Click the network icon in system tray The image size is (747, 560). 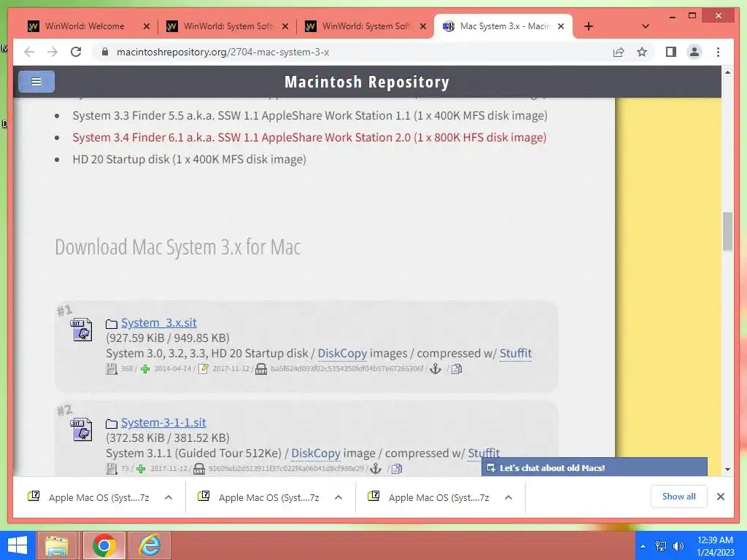coord(661,545)
